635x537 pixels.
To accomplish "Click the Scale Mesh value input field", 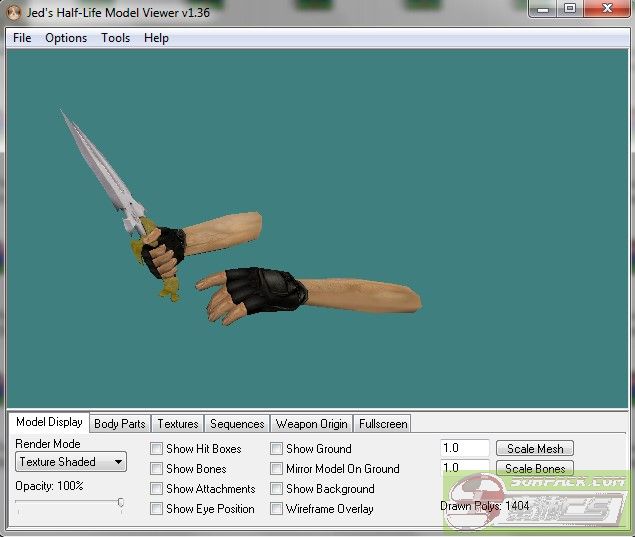I will pyautogui.click(x=464, y=449).
